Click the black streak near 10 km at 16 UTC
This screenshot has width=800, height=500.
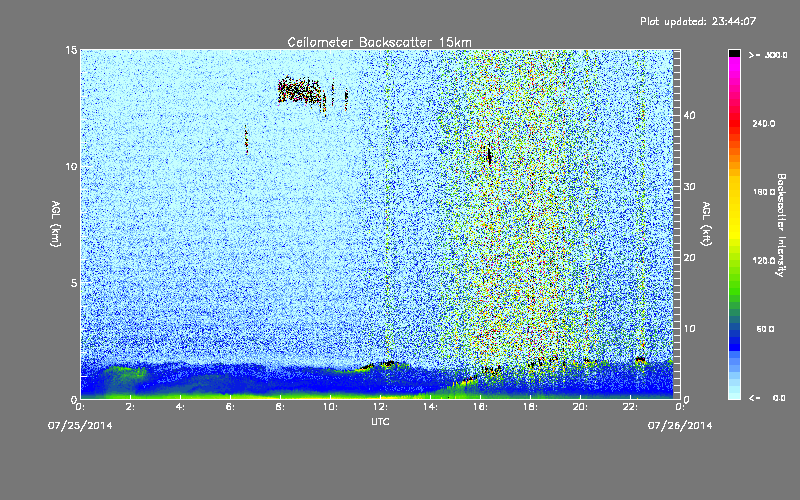point(489,154)
